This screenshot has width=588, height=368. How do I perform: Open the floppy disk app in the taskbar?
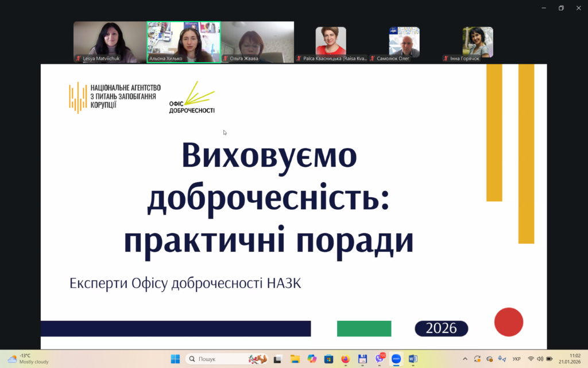(x=362, y=359)
